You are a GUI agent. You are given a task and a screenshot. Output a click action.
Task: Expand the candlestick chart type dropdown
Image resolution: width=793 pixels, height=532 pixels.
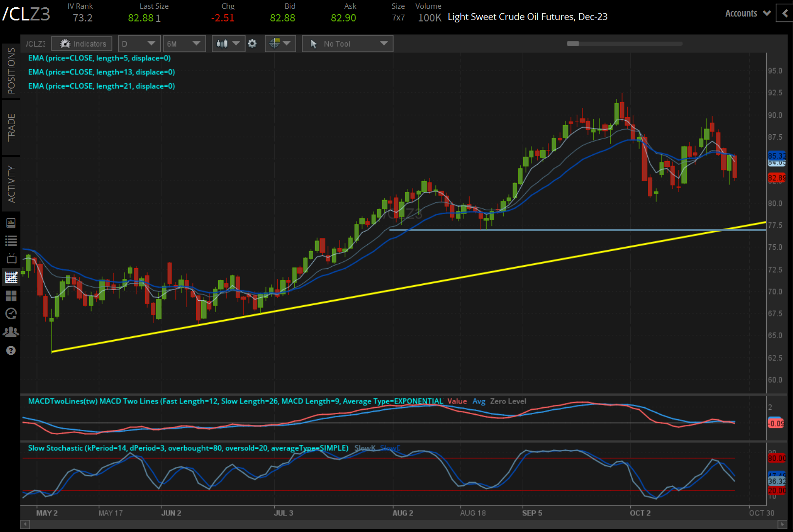pos(228,44)
